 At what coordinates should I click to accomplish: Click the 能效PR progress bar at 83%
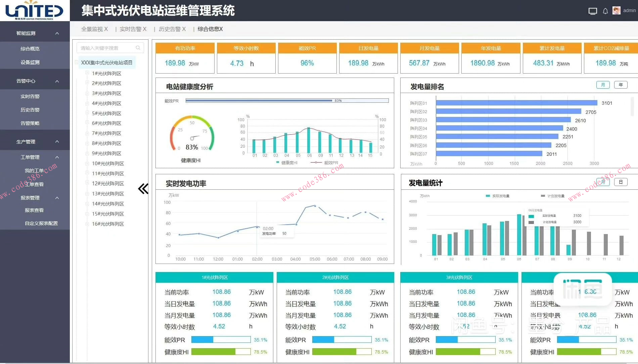click(x=287, y=101)
